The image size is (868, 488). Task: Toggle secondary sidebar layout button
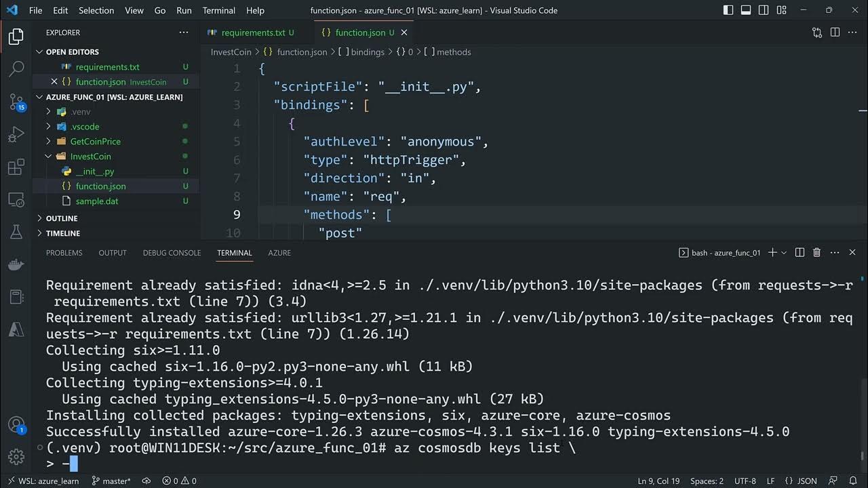[764, 10]
